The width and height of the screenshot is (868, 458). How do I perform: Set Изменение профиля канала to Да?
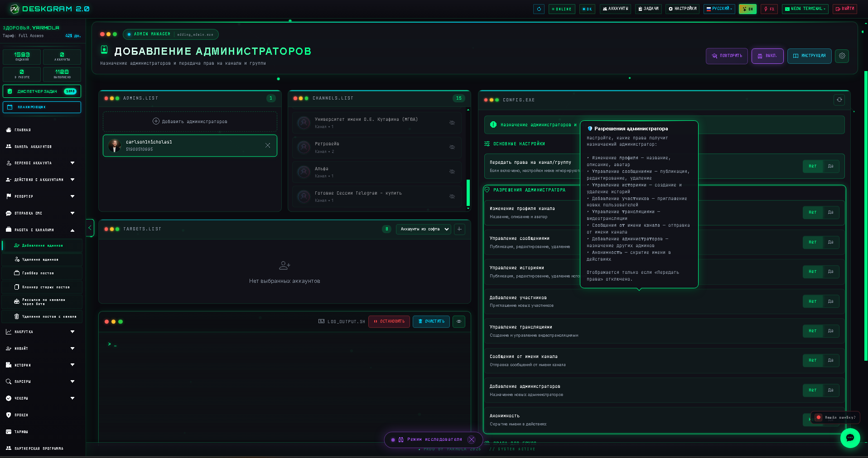(830, 212)
